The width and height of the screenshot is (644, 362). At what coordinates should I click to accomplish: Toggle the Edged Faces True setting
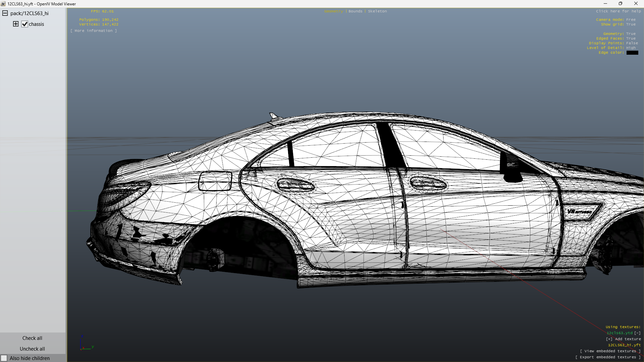pos(616,39)
